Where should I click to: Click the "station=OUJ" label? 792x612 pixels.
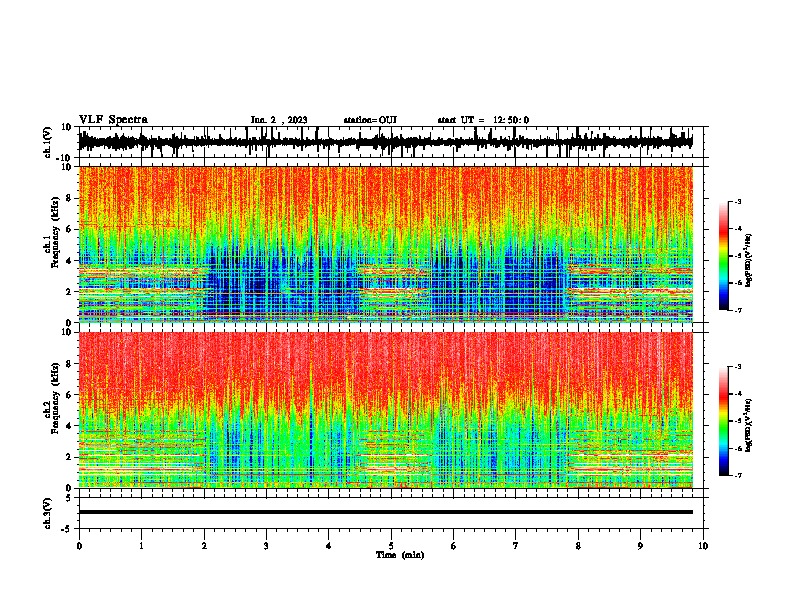tap(370, 120)
